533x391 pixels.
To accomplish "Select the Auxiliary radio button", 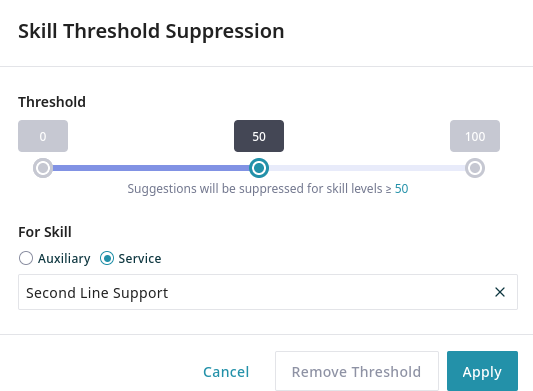I will (x=26, y=258).
